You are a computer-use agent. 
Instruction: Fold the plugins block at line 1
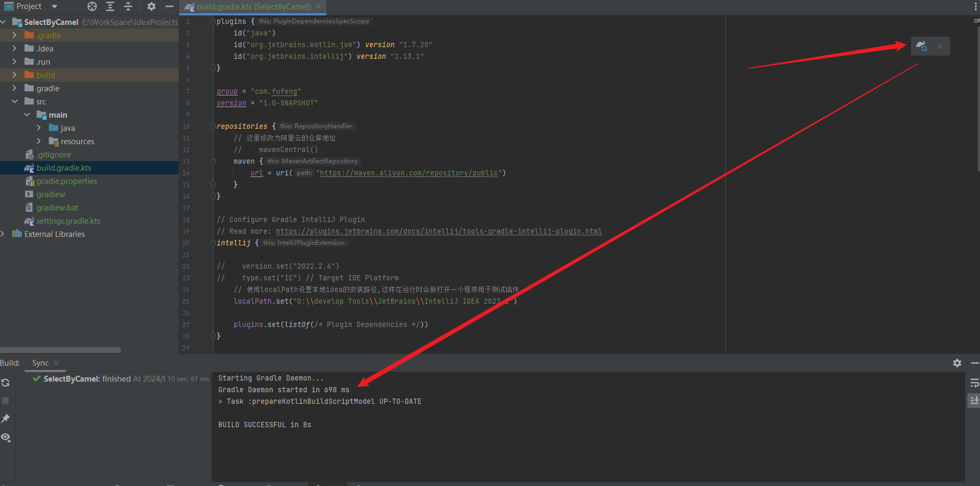(x=213, y=21)
